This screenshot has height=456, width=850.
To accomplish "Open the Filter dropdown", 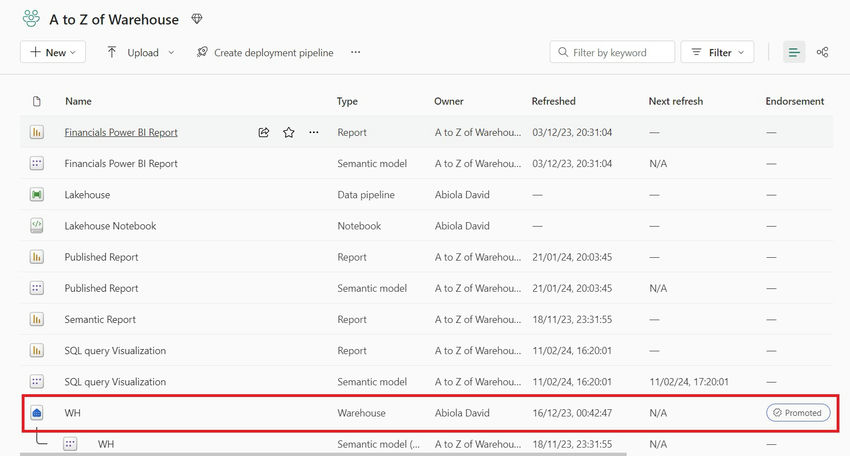I will point(718,52).
